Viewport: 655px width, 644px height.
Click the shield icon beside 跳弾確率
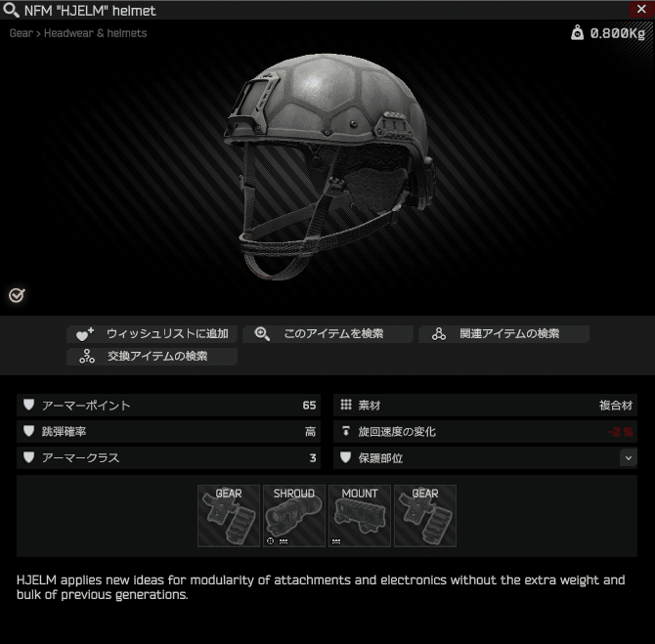(28, 431)
